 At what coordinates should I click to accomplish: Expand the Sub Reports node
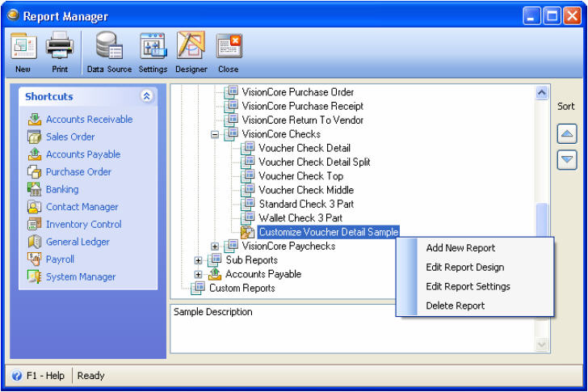coord(198,260)
